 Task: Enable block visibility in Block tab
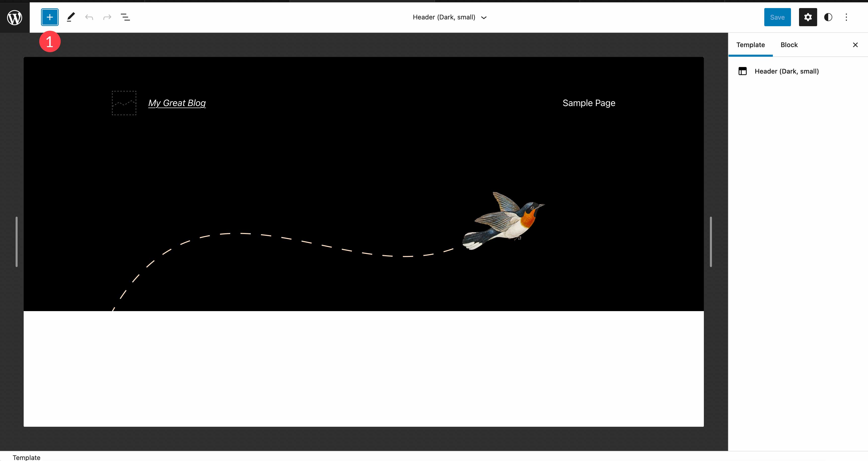coord(789,44)
